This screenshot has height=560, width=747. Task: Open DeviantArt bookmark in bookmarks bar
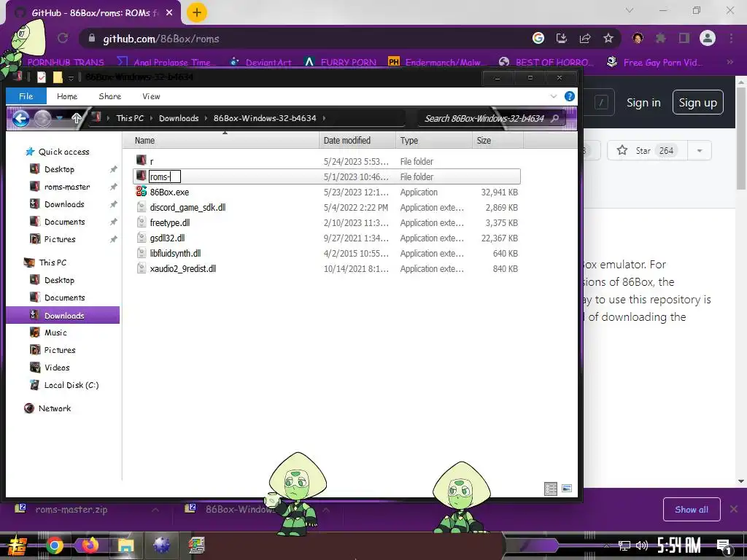tap(260, 63)
